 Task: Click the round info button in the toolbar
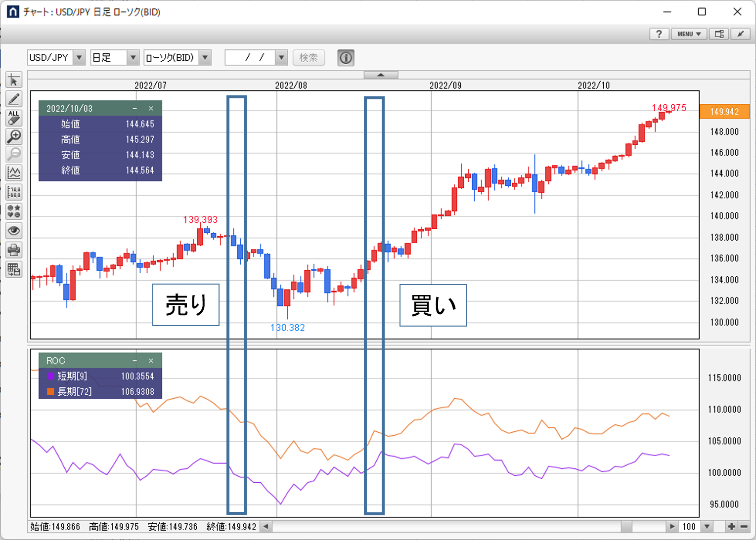point(346,58)
